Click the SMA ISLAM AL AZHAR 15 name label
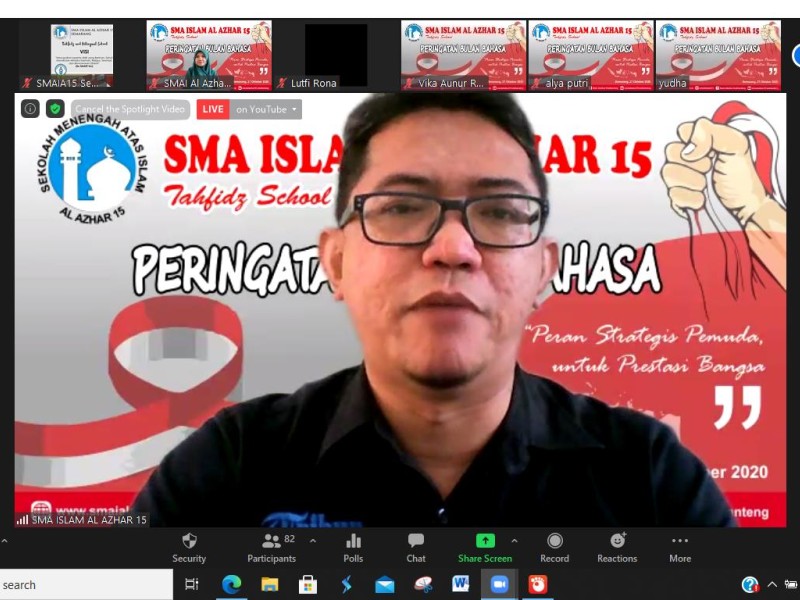The image size is (800, 600). pos(89,520)
